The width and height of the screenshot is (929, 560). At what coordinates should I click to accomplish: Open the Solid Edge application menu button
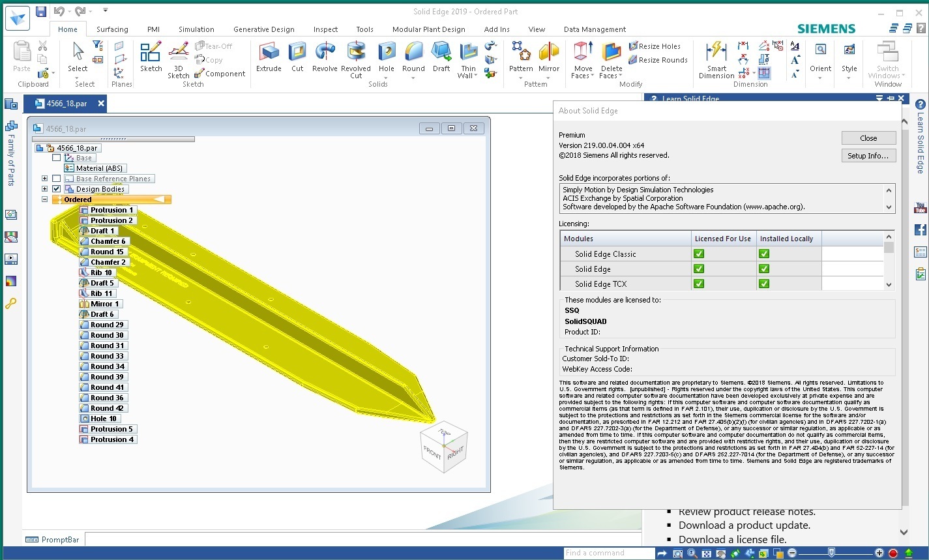pyautogui.click(x=18, y=18)
